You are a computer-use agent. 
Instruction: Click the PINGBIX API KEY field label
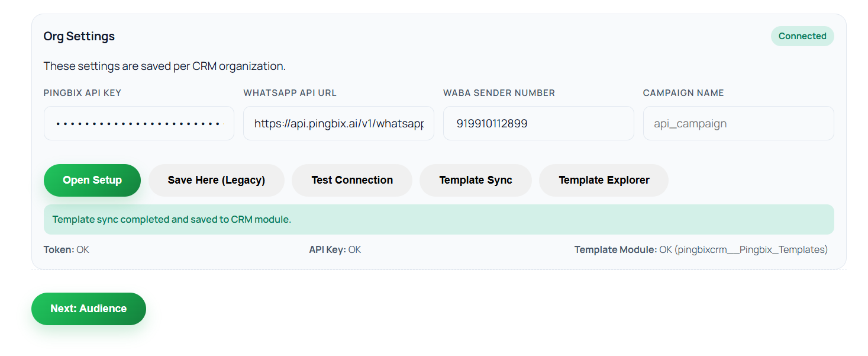pos(82,93)
